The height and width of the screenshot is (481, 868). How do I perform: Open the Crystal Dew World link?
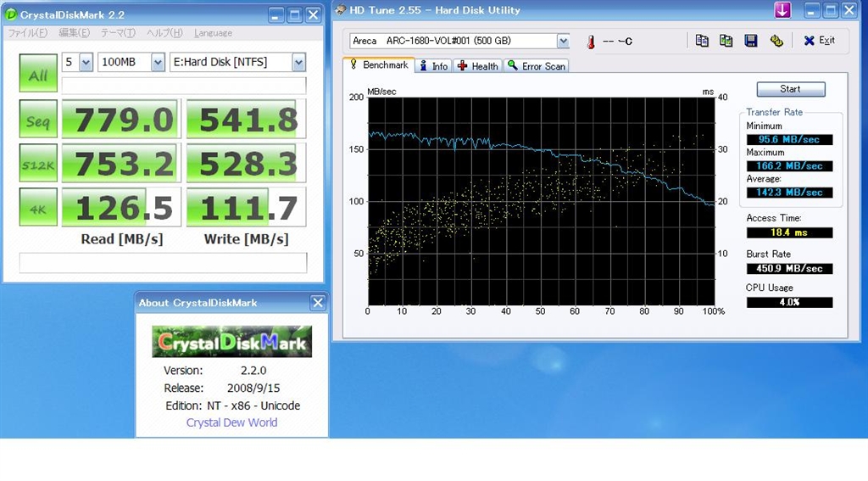click(231, 422)
